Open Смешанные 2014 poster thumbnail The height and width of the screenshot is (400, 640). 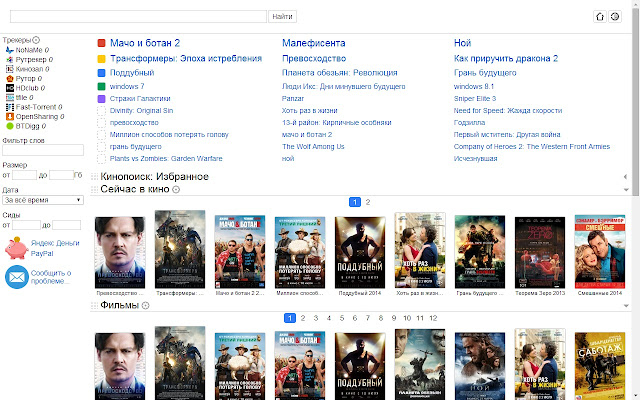click(x=600, y=252)
